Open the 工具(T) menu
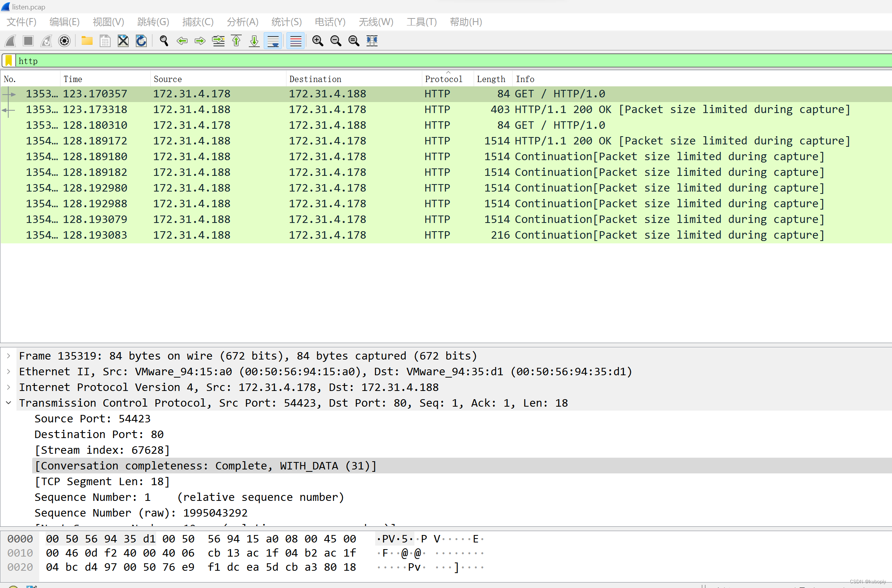 421,22
